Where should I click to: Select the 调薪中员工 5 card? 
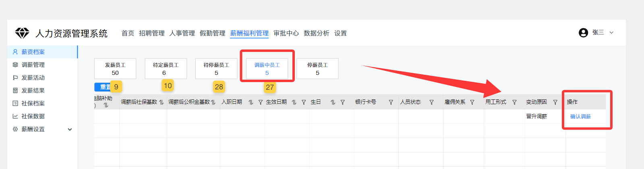267,69
